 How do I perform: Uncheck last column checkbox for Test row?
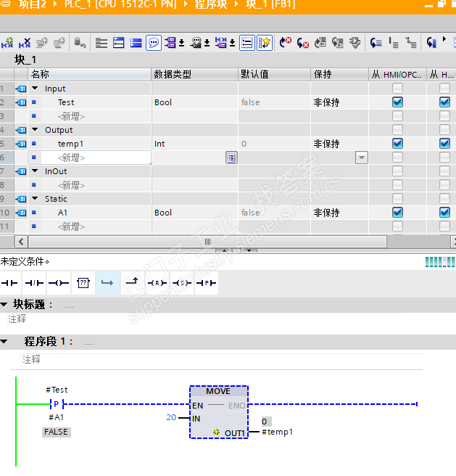[x=444, y=102]
